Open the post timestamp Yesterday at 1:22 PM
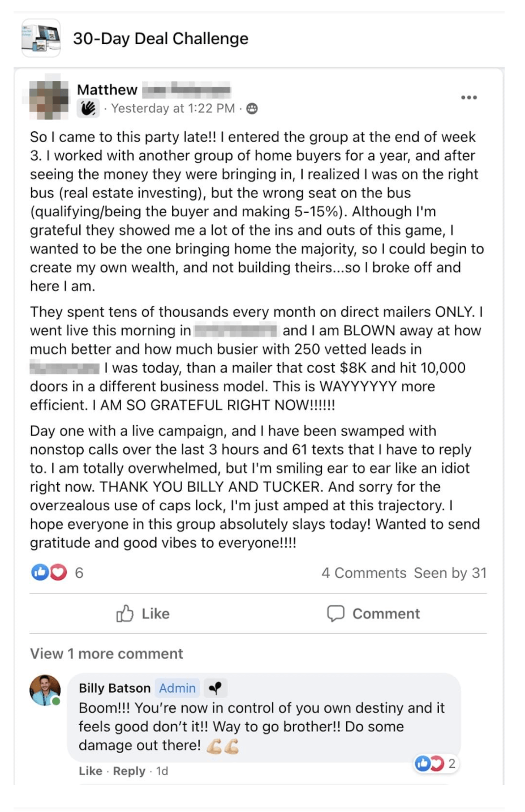This screenshot has height=812, width=525. coord(173,108)
